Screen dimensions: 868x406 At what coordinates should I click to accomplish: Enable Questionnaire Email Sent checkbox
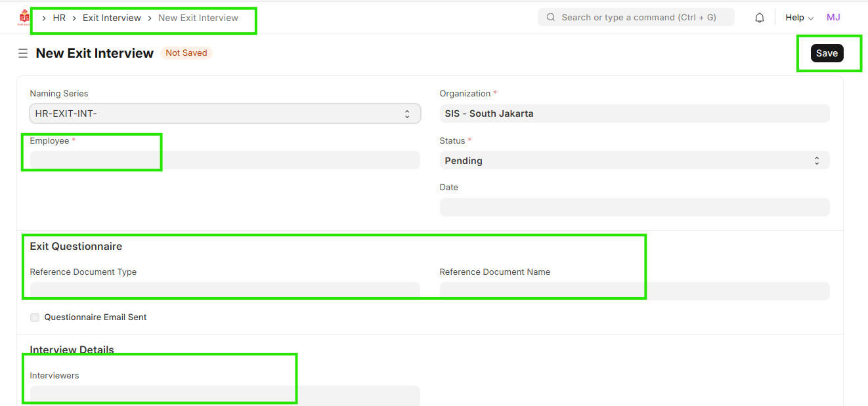[x=35, y=317]
